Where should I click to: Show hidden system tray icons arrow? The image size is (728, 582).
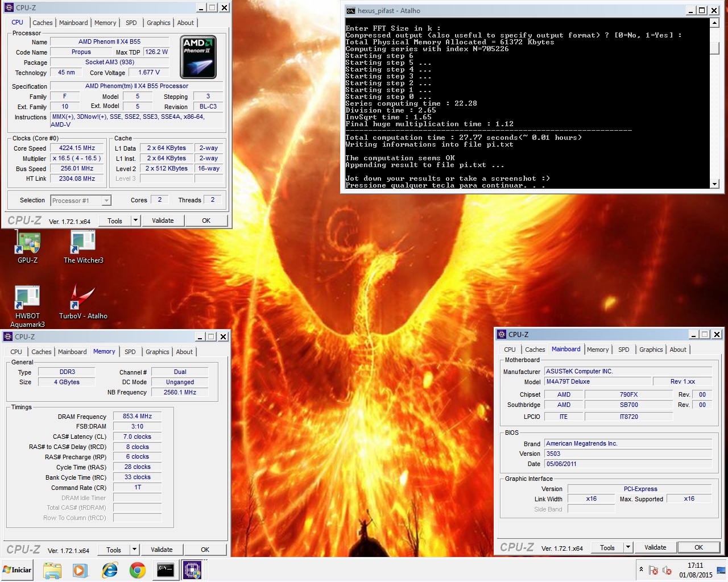641,569
